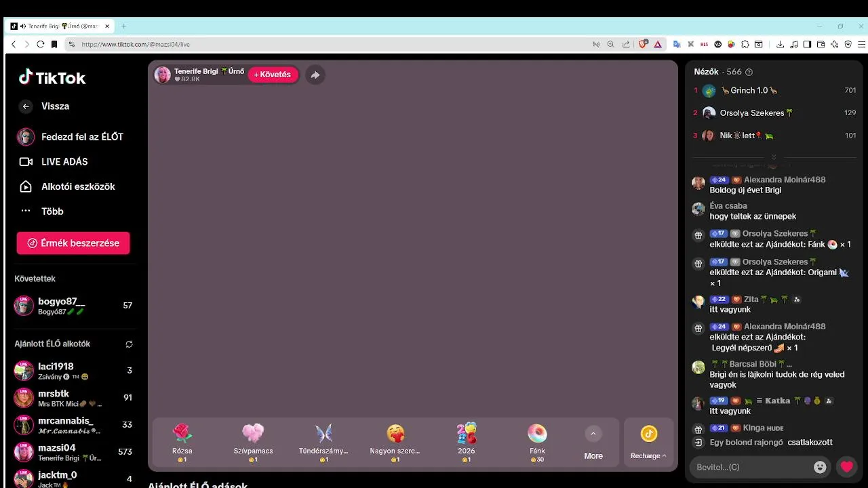Open mrsbtk live stream
Viewport: 868px width, 488px height.
click(73, 398)
